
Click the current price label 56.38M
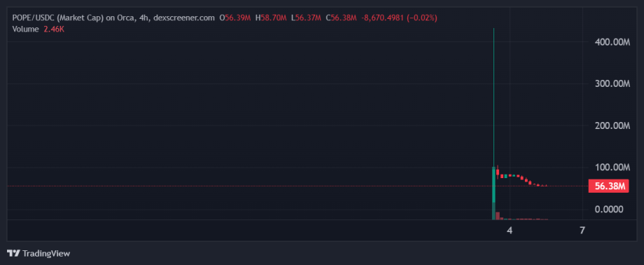point(609,186)
